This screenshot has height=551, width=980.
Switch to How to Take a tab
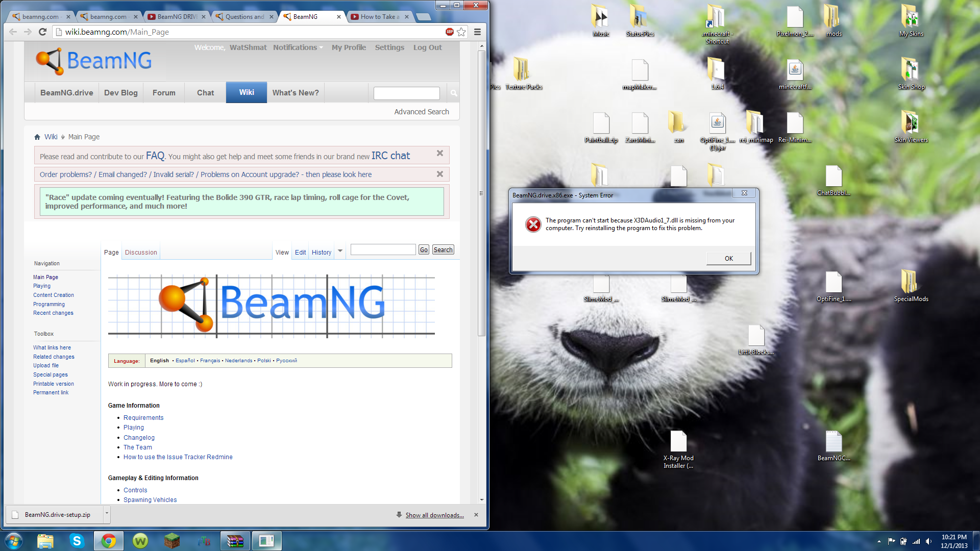[x=380, y=17]
